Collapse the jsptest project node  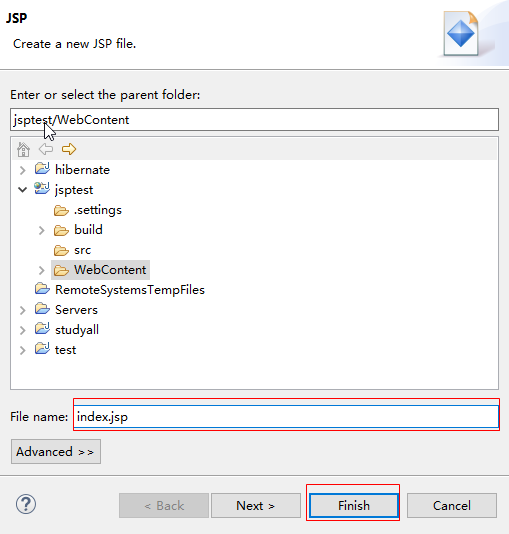point(22,190)
